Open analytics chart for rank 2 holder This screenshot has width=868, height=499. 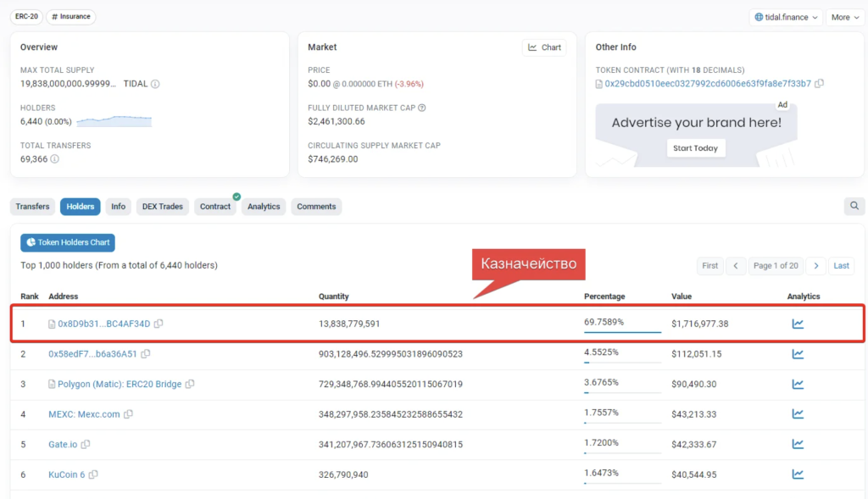point(798,353)
